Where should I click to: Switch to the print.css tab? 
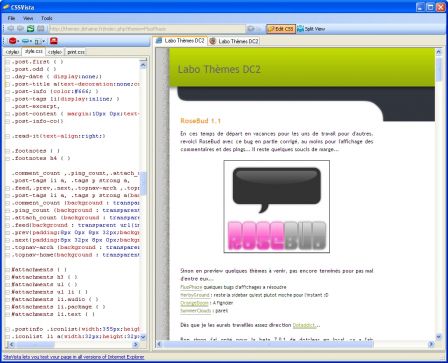click(x=75, y=52)
